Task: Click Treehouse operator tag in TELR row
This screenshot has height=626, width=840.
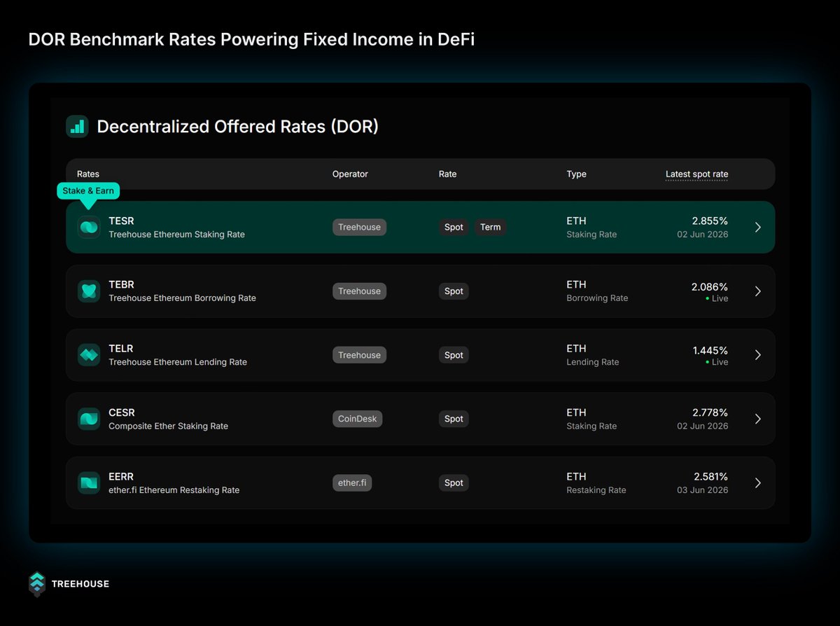Action: (x=359, y=355)
